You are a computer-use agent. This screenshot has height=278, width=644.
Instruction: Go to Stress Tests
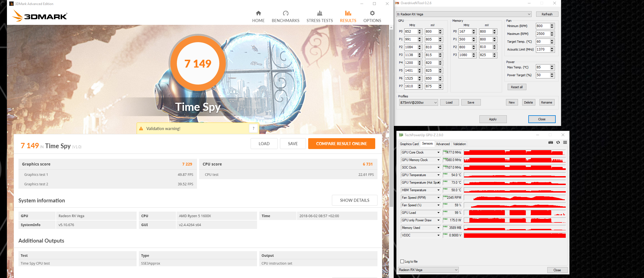point(320,17)
